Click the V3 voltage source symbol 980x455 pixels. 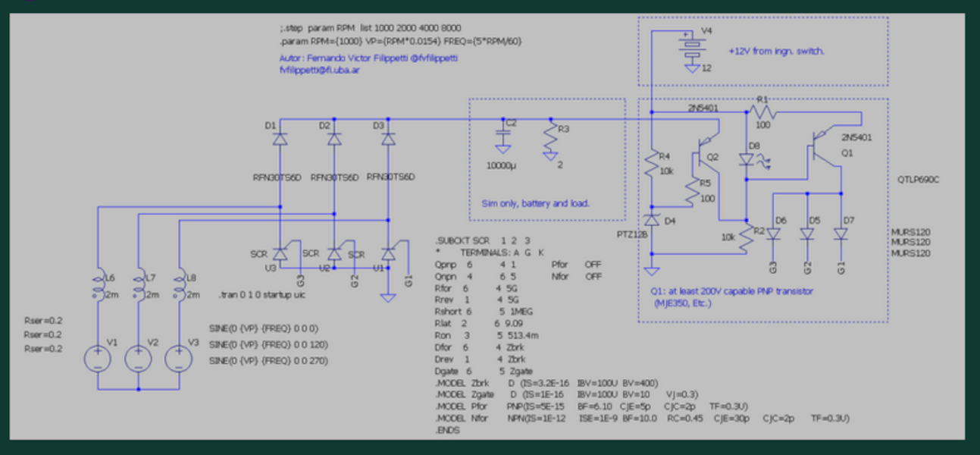179,357
